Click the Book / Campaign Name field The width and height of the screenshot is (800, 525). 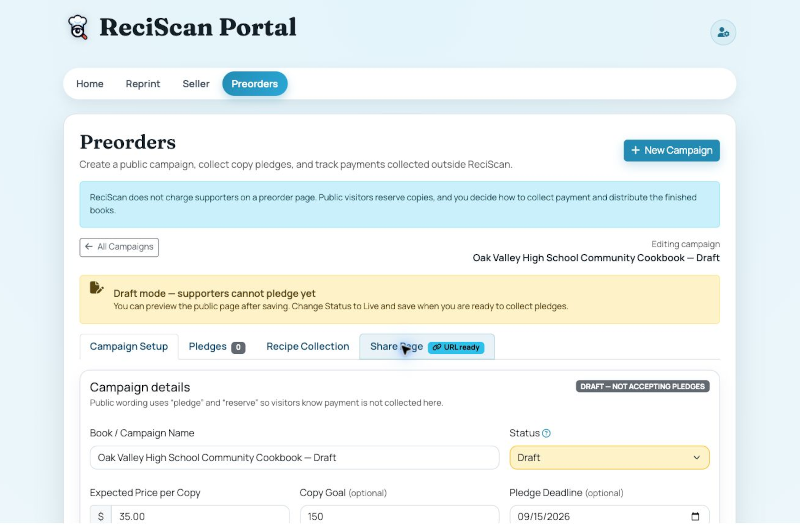click(294, 458)
